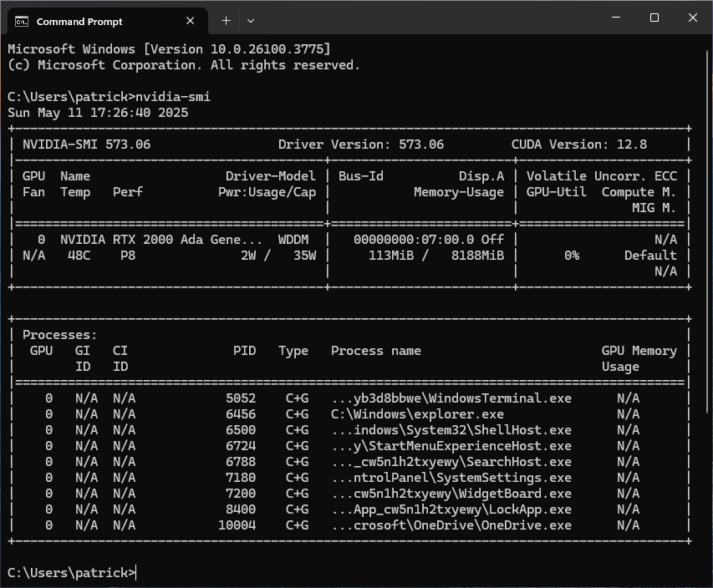The width and height of the screenshot is (713, 588).
Task: Click PID '5052' in the process list
Action: coord(241,398)
